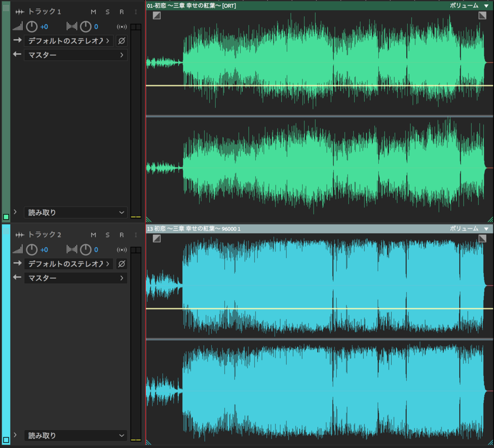
Task: Select clip title 01-初恋 [ORT]
Action: pos(191,6)
